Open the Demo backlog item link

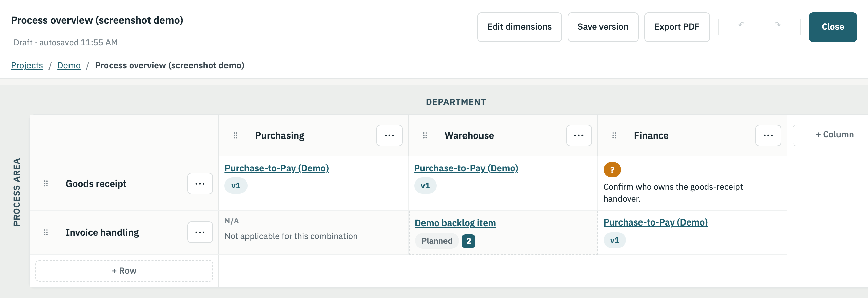(x=455, y=223)
